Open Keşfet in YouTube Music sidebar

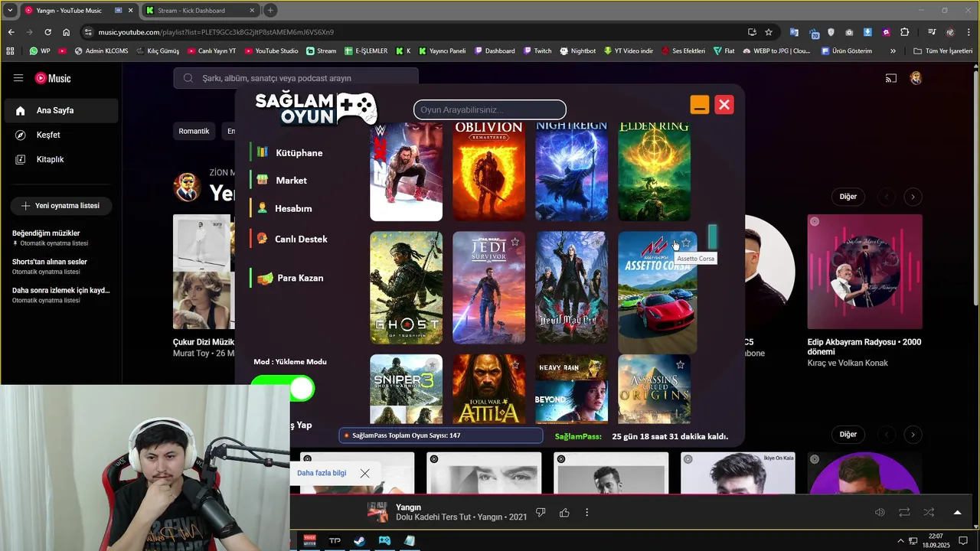pos(60,135)
